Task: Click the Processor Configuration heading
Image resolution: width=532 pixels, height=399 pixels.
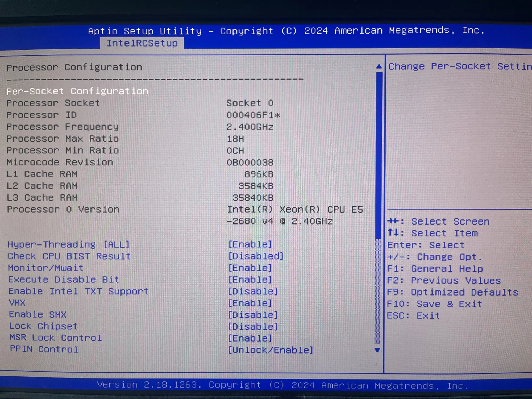Action: click(74, 67)
